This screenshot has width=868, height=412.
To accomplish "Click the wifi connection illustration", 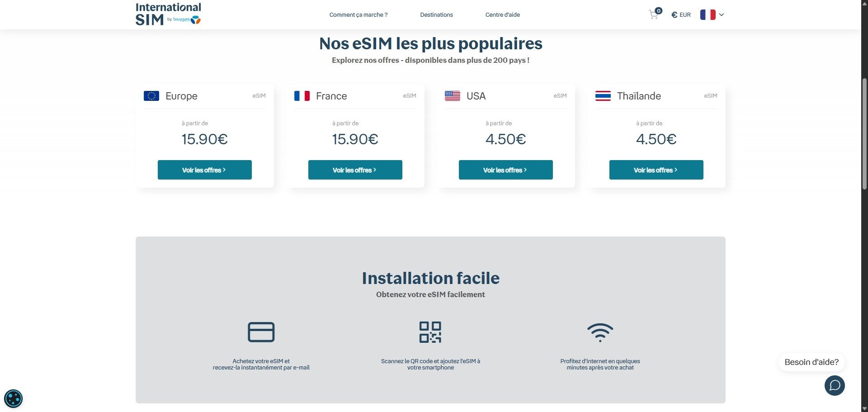I will pos(600,333).
